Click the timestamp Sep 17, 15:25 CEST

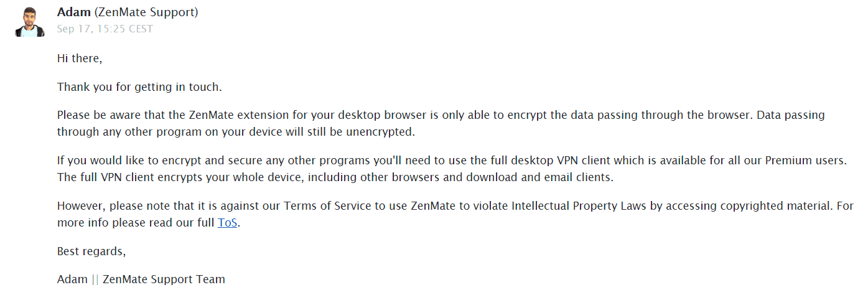click(x=105, y=29)
